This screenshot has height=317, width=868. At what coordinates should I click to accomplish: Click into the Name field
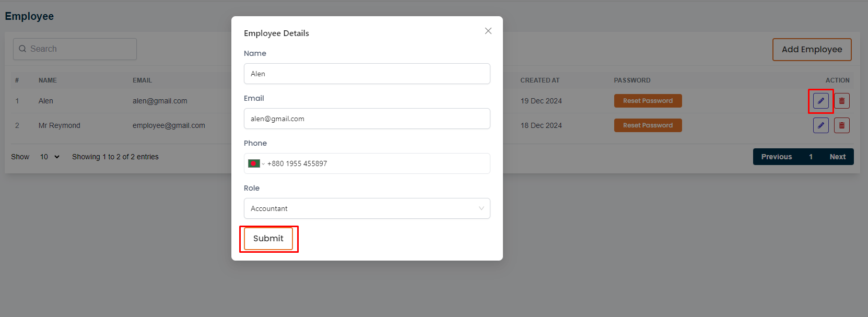(367, 74)
